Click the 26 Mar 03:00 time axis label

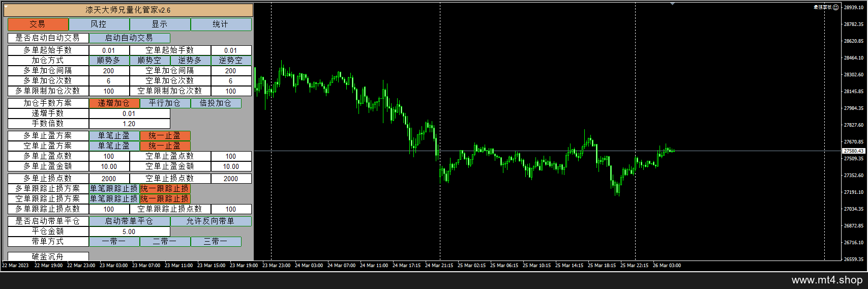click(667, 265)
